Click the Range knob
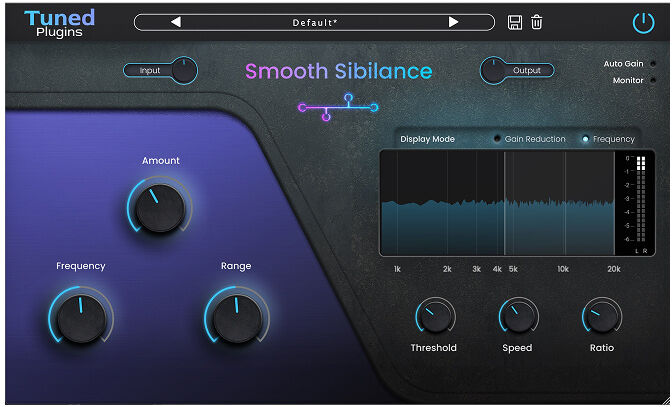The image size is (672, 407). click(x=237, y=317)
